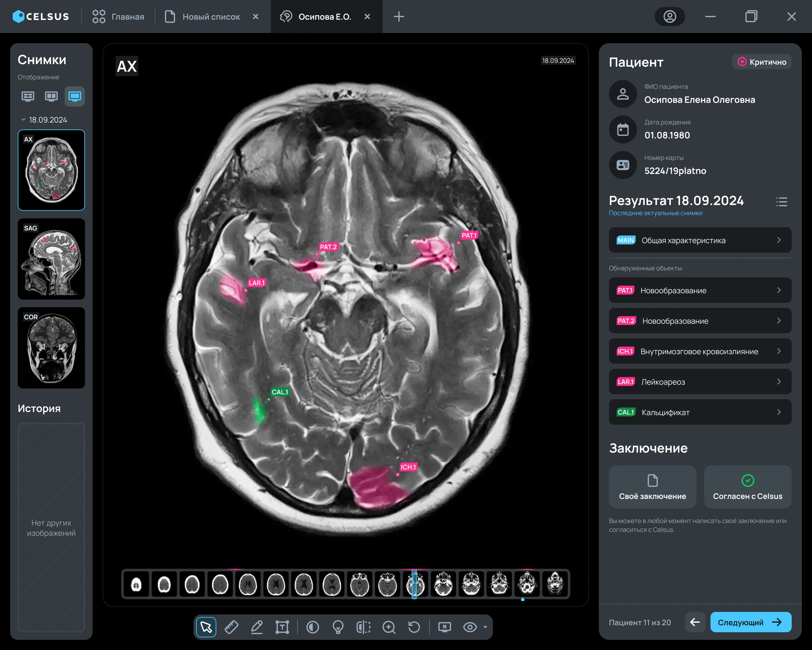Viewport: 812px width, 650px height.
Task: Click the clear-screen monitor icon
Action: pos(444,627)
